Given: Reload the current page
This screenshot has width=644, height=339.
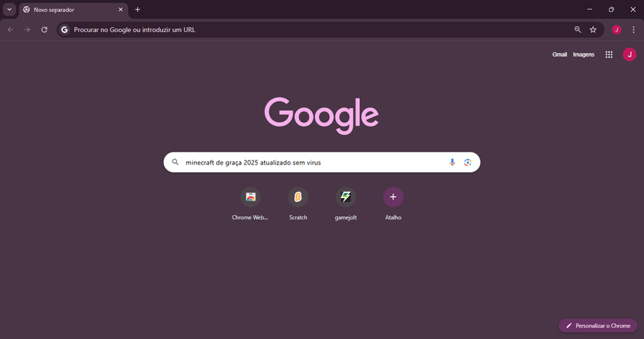Looking at the screenshot, I should point(44,29).
